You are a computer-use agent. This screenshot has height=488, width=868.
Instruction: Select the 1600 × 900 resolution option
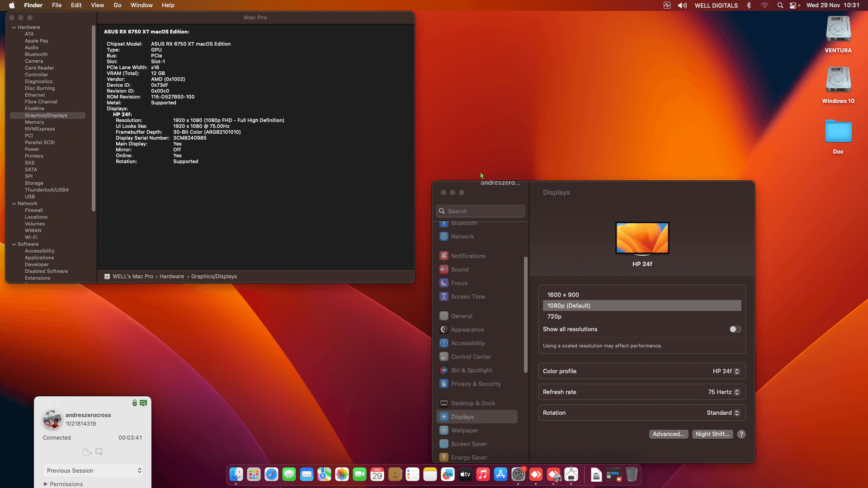pos(563,295)
